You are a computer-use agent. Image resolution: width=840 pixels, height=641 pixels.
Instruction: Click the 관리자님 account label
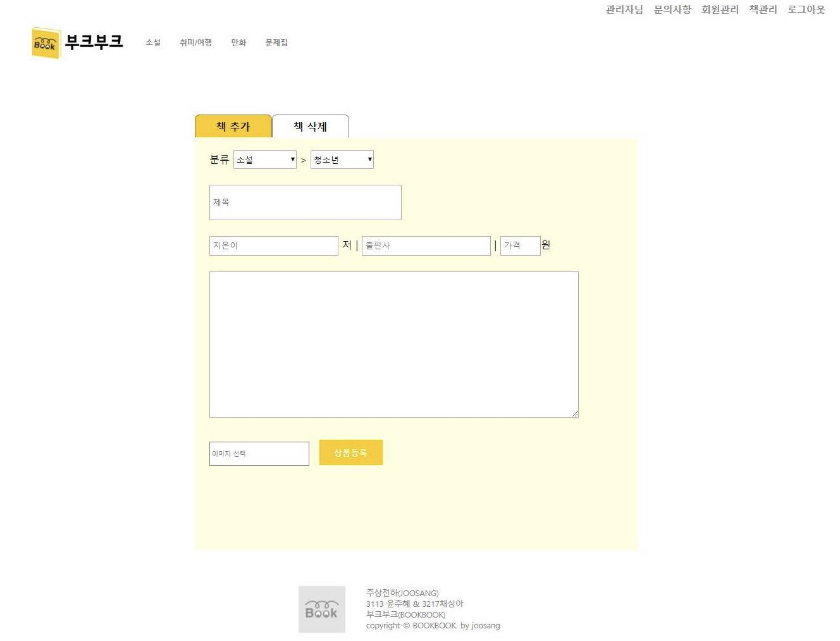click(x=624, y=9)
